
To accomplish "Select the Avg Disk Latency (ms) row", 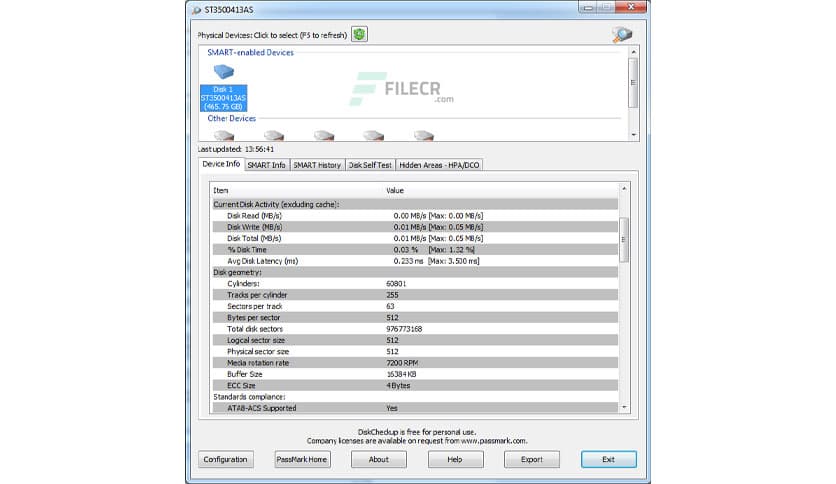I will [x=415, y=261].
